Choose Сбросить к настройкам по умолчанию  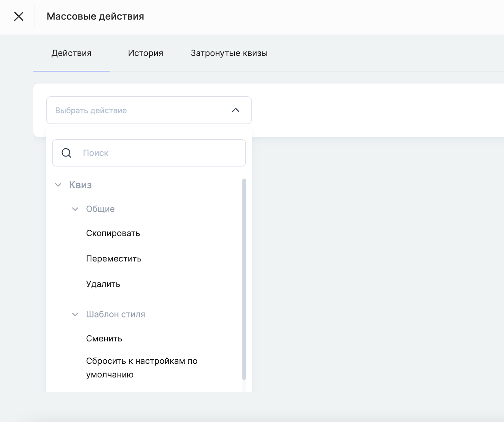[141, 368]
